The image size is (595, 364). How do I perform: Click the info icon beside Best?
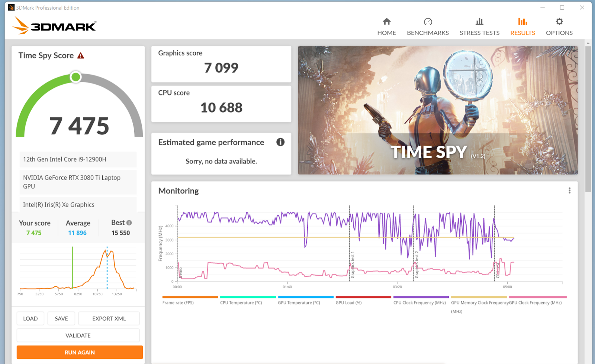pyautogui.click(x=129, y=222)
